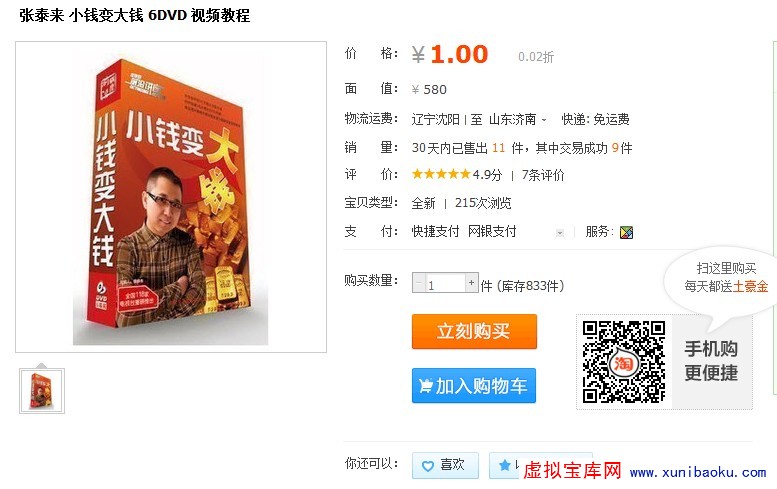Image resolution: width=777 pixels, height=489 pixels.
Task: Open the 7条评价 reviews link
Action: tap(543, 175)
